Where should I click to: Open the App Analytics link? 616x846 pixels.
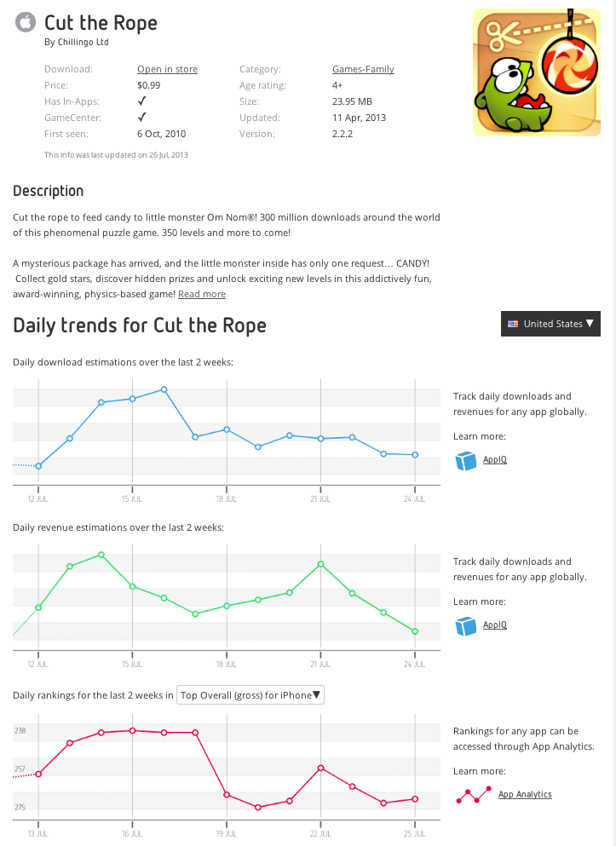point(525,794)
